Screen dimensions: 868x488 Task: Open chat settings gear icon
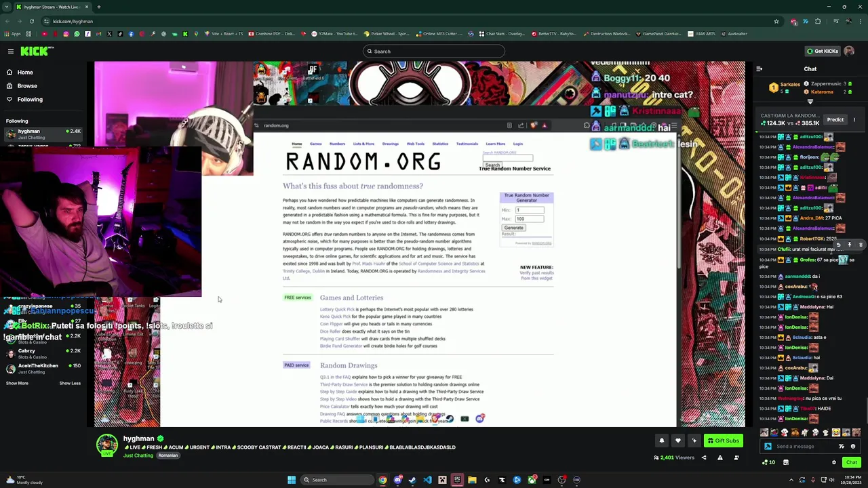click(x=834, y=462)
